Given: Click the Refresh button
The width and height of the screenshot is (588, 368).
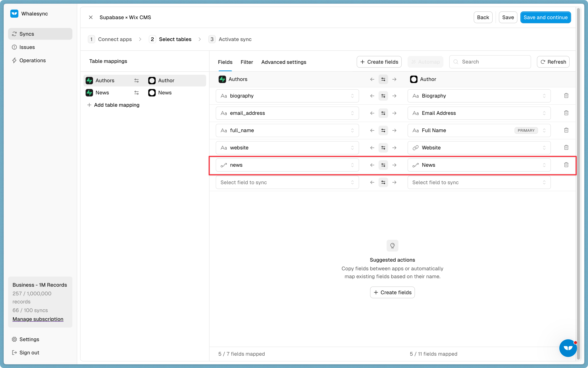Looking at the screenshot, I should pos(553,62).
